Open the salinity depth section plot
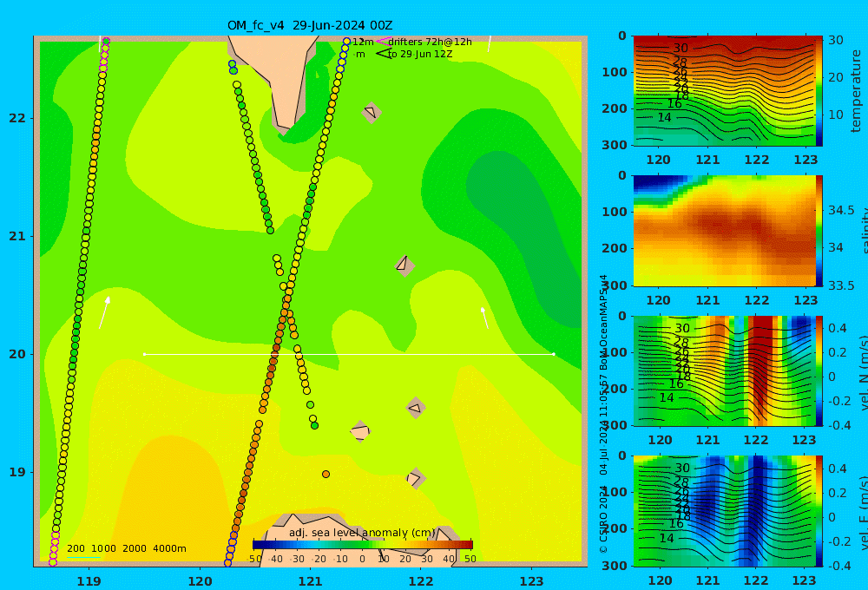Viewport: 868px width, 590px height. (724, 231)
